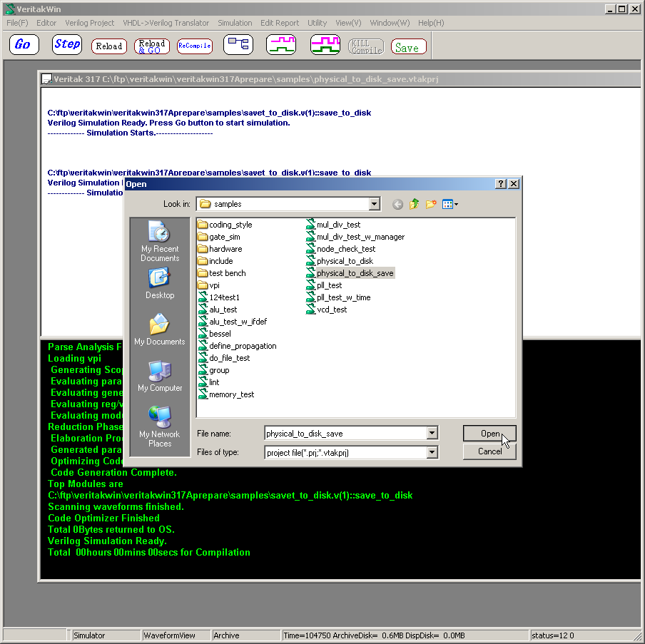645x644 pixels.
Task: Go to My Computer in places bar
Action: pyautogui.click(x=160, y=377)
